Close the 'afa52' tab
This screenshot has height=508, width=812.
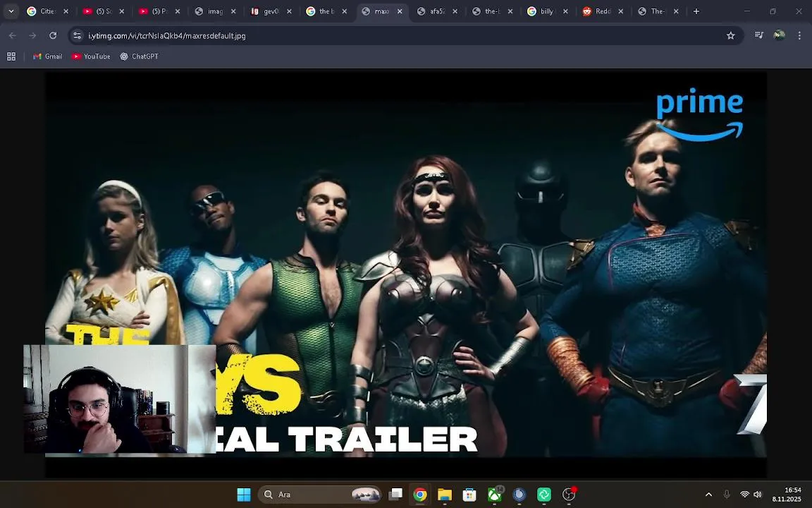[x=455, y=11]
